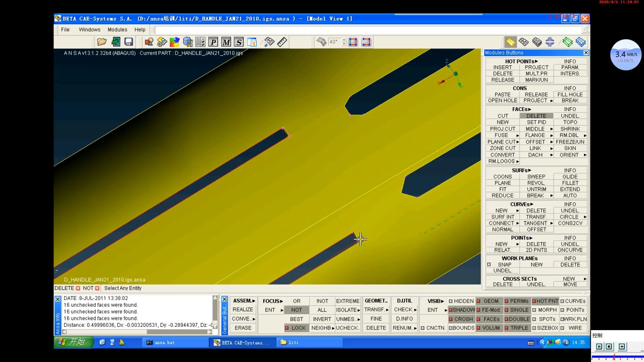Expand the ASSEM. menu
The height and width of the screenshot is (362, 644).
coord(244,301)
